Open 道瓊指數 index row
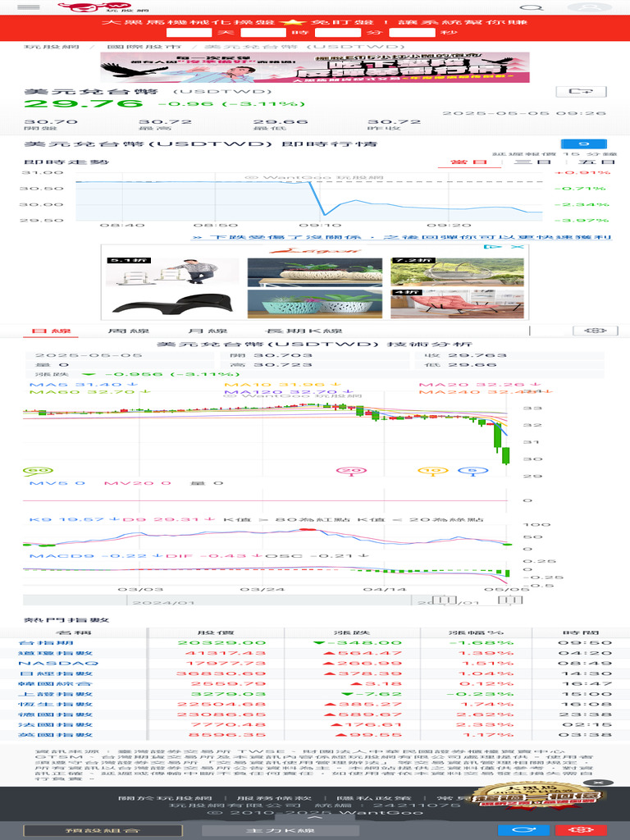Screen dimensions: 630x840 (315, 653)
